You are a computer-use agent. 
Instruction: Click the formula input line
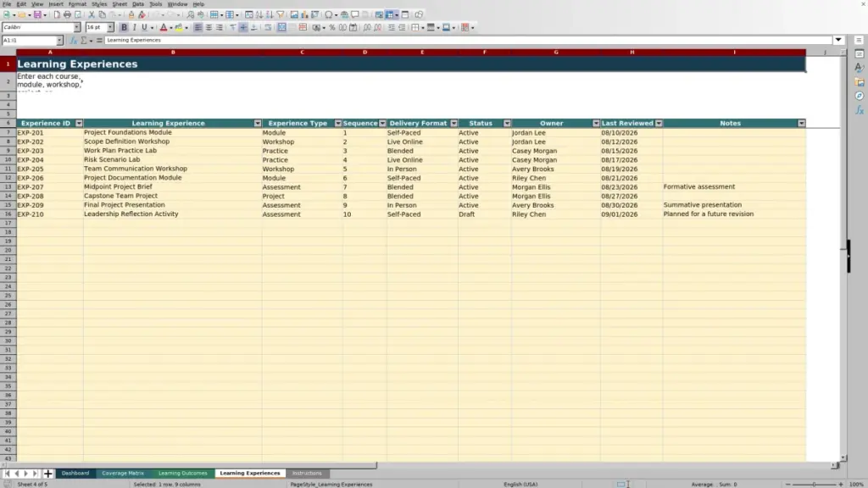[x=468, y=41]
